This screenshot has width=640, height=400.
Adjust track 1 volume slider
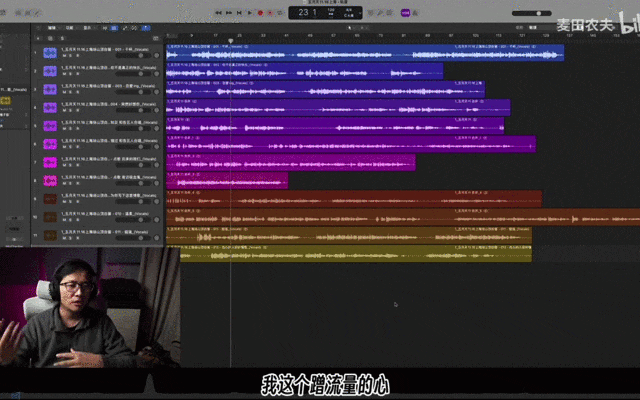coord(132,56)
